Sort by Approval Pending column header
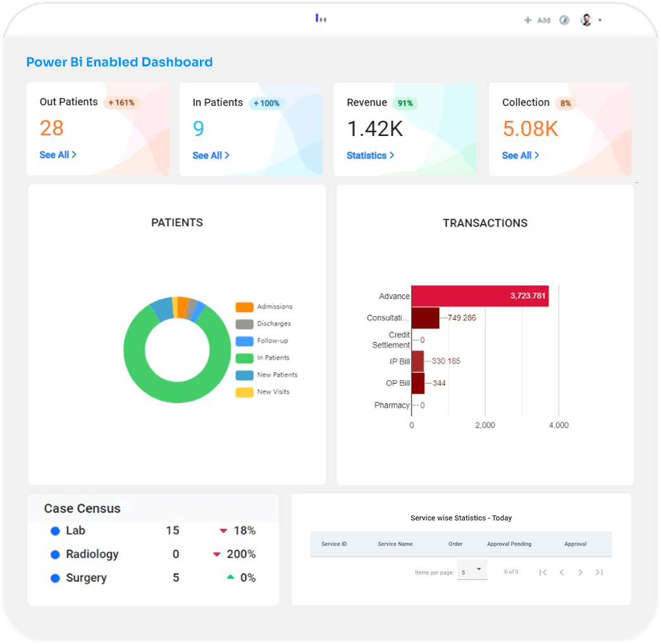Image resolution: width=661 pixels, height=644 pixels. 509,544
